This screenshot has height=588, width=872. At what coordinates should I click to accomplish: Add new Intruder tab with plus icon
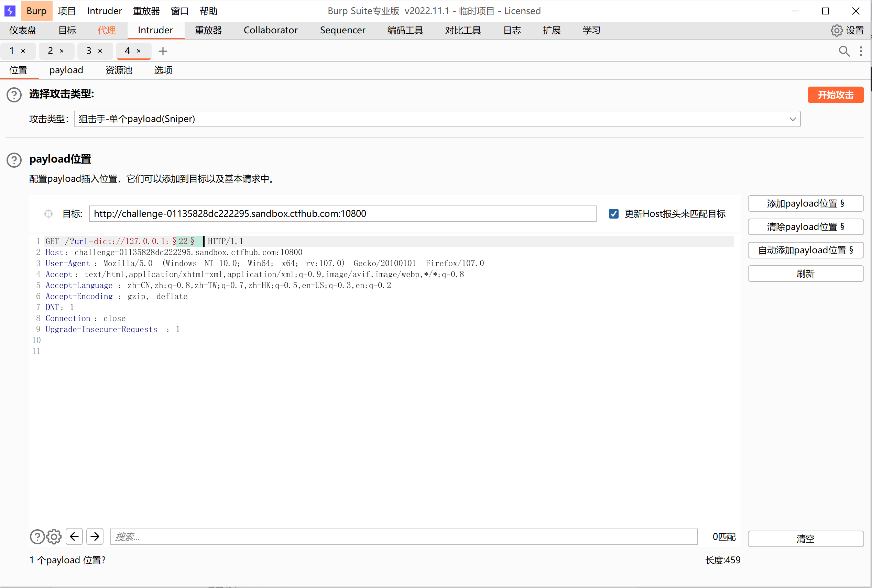163,51
